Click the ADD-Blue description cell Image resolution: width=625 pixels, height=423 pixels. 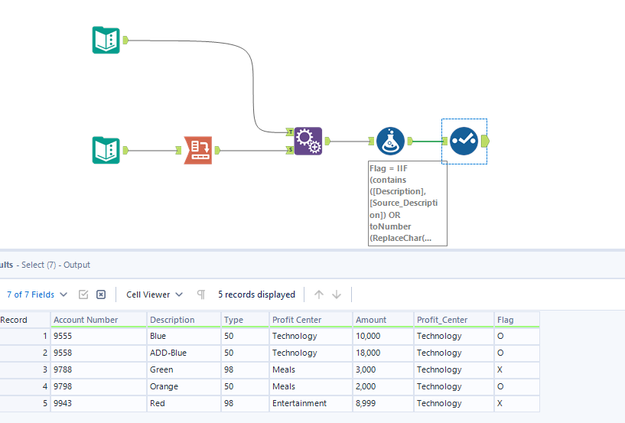click(x=184, y=353)
